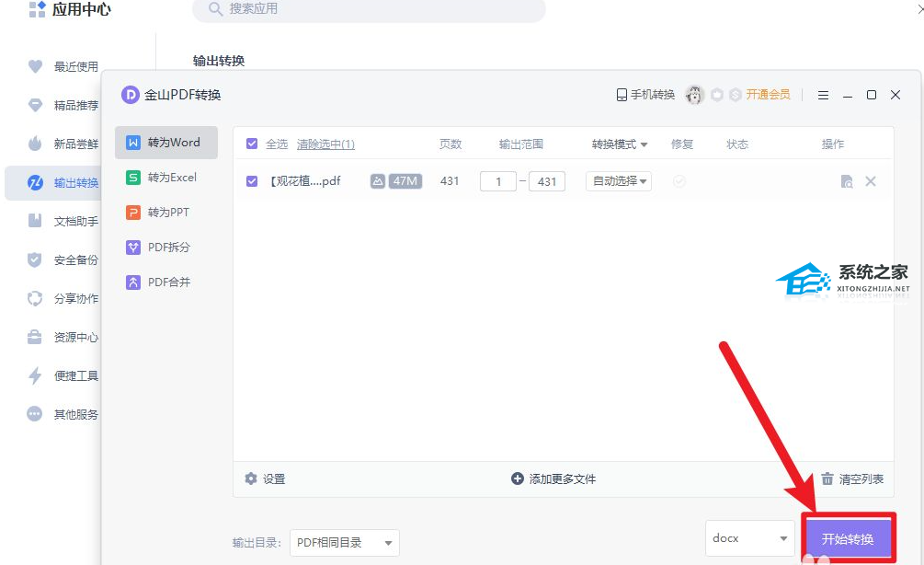This screenshot has width=924, height=565.
Task: Open the 自动选择 mode dropdown
Action: (619, 181)
